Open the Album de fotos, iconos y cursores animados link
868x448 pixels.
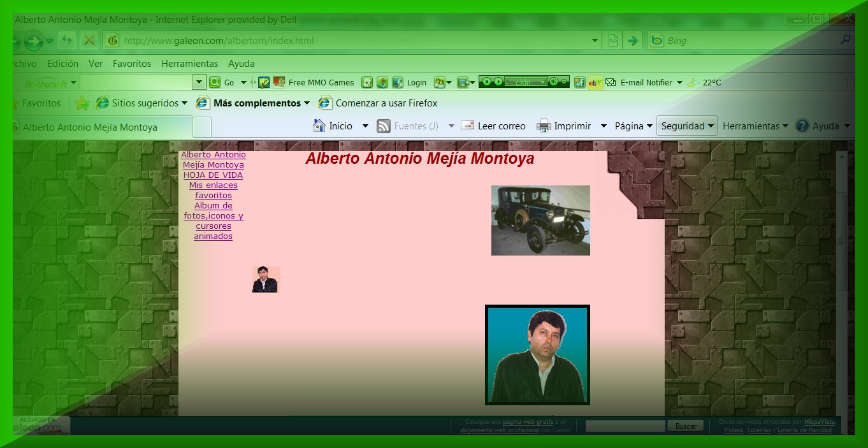213,220
